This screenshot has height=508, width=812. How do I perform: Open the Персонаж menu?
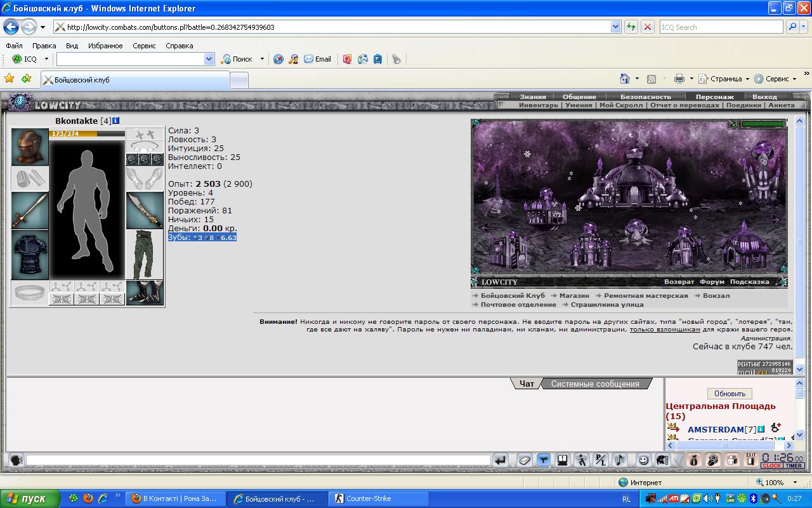click(715, 97)
